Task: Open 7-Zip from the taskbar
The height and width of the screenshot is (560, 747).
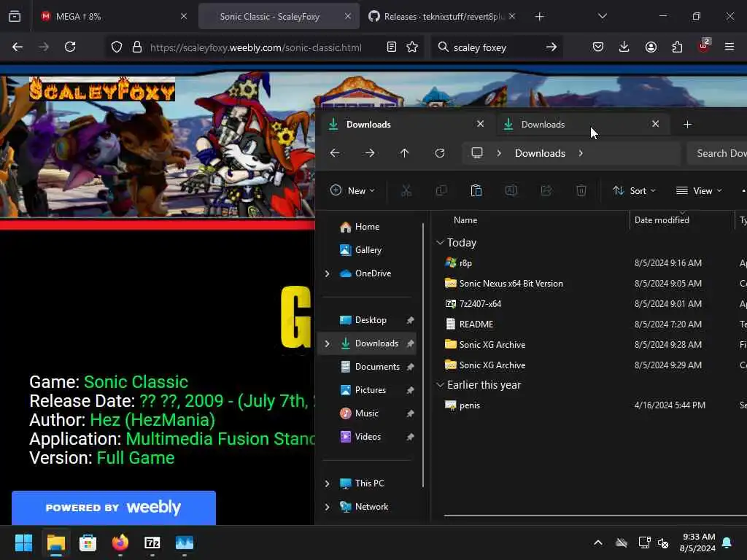Action: [152, 542]
